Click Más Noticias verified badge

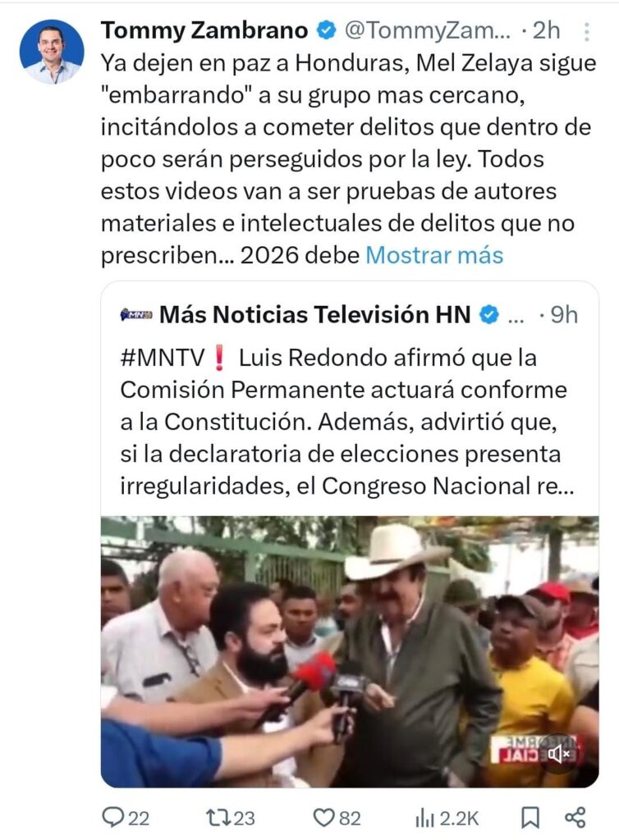pos(488,314)
